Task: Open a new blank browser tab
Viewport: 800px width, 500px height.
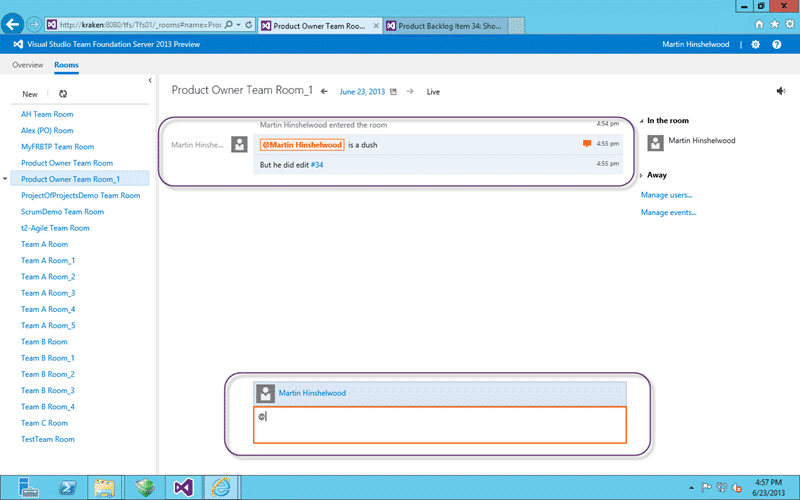Action: [x=516, y=26]
